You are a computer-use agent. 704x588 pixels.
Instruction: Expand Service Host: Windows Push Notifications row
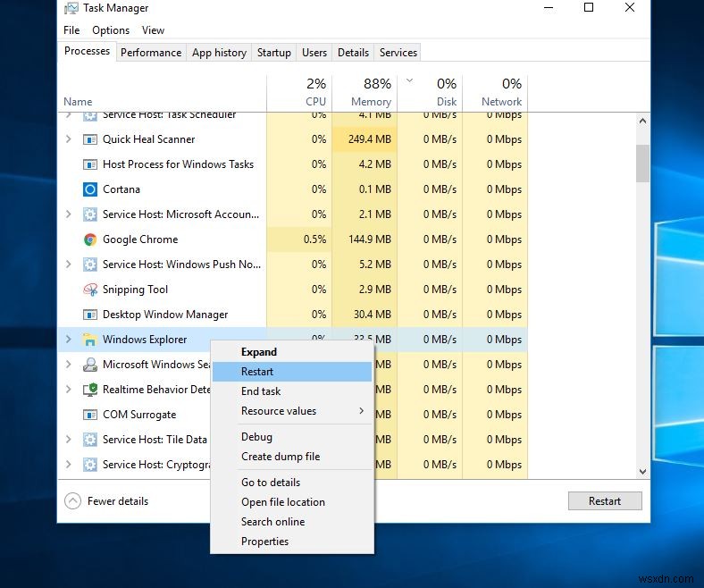[68, 265]
